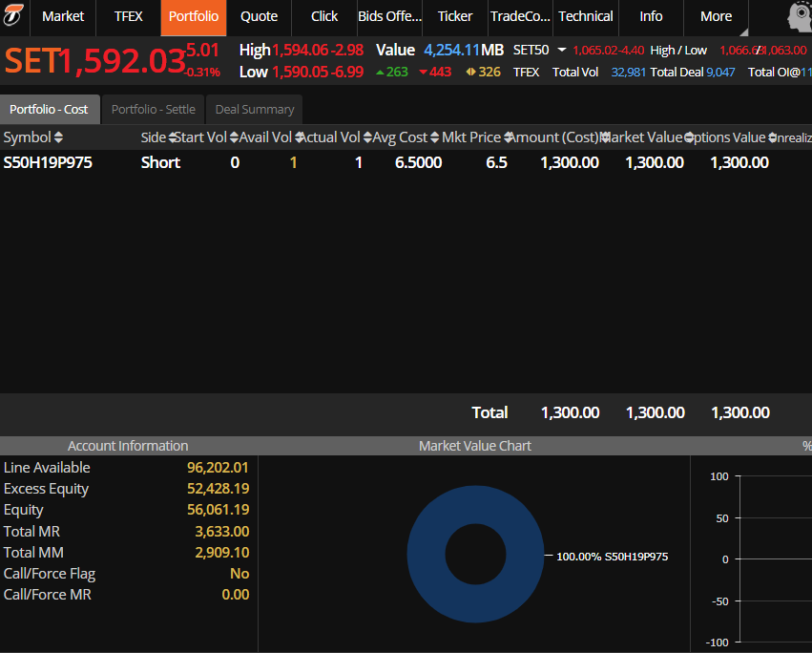
Task: Click the yellow unchanged stocks icon
Action: point(470,72)
